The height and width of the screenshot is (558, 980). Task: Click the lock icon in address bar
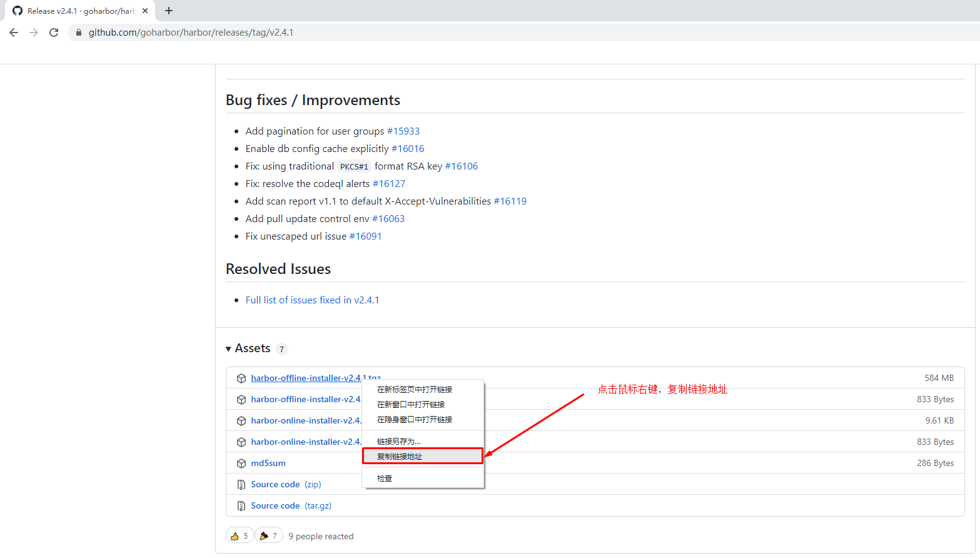79,33
